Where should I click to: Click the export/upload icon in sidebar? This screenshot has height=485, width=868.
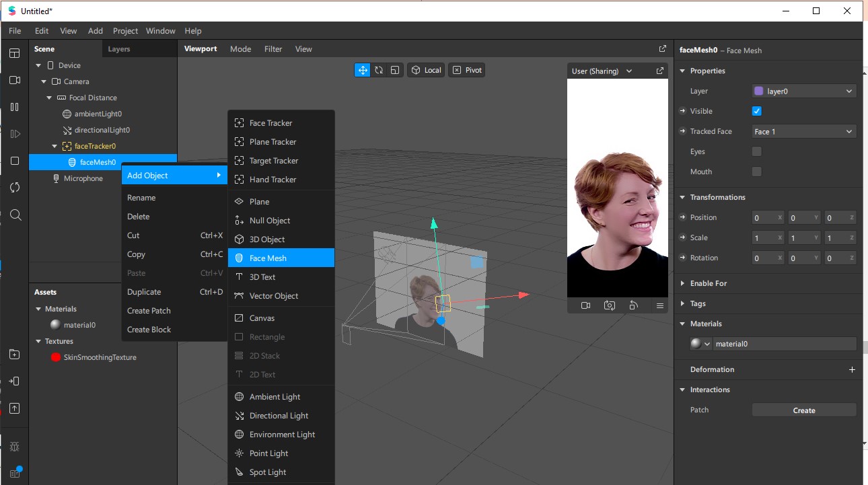click(15, 408)
